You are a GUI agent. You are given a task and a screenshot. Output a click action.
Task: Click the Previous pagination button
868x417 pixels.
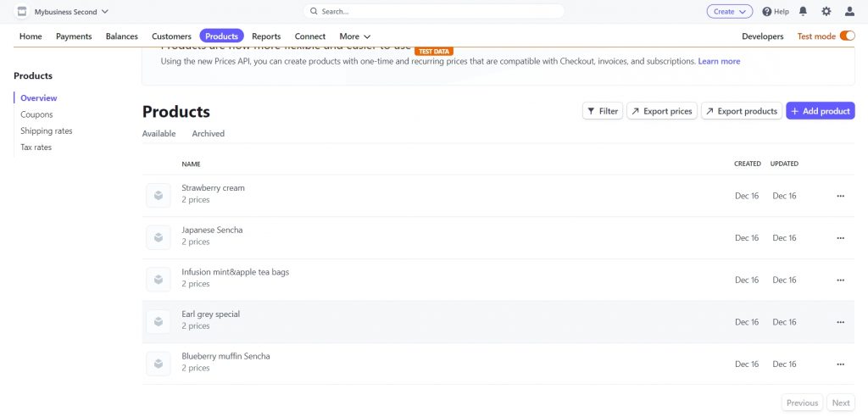pyautogui.click(x=802, y=403)
